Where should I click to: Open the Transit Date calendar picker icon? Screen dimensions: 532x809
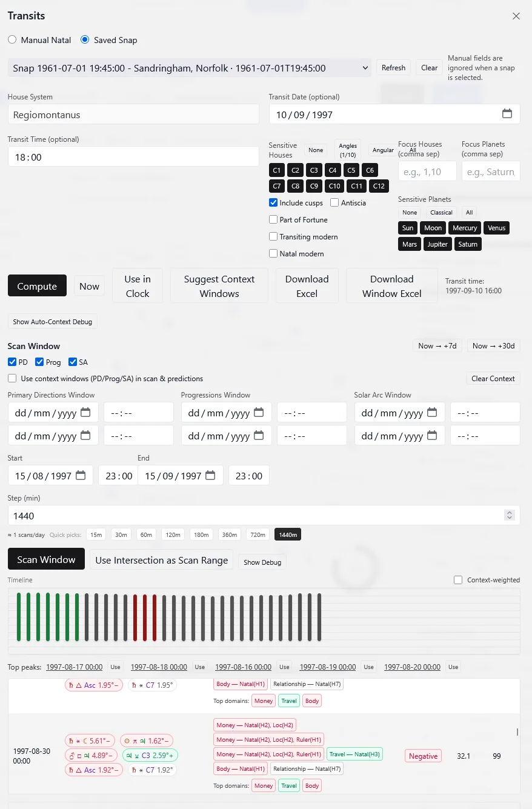507,114
